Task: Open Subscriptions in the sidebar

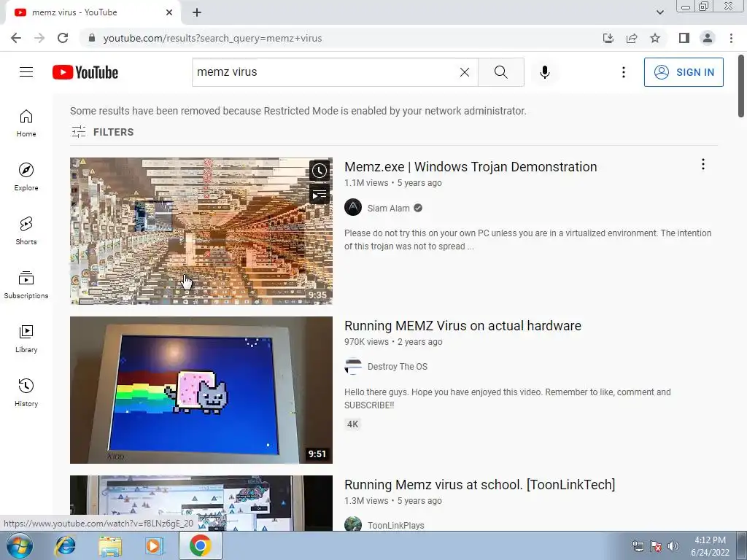Action: (26, 285)
